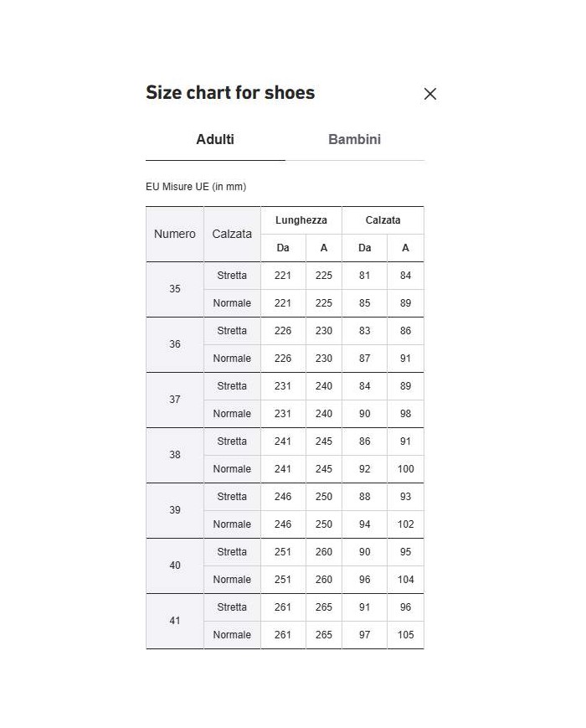Click the Numero column header
586x728 pixels.
pos(175,235)
